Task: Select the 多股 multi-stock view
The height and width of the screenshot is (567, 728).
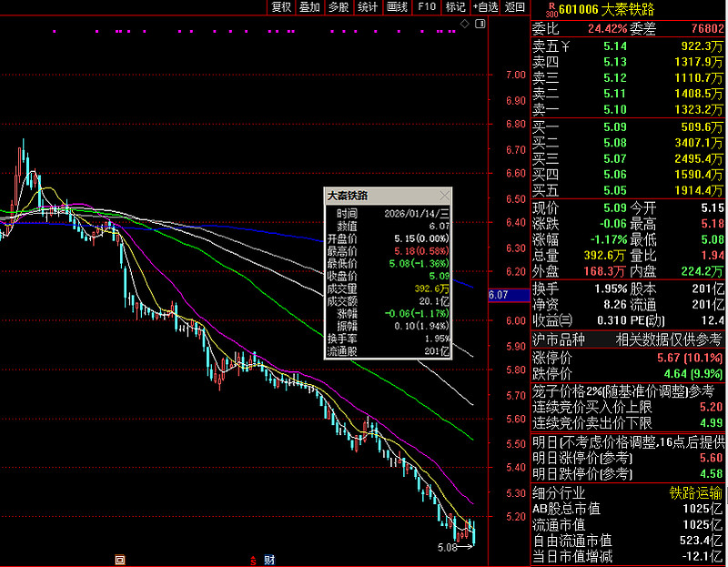Action: (x=339, y=7)
